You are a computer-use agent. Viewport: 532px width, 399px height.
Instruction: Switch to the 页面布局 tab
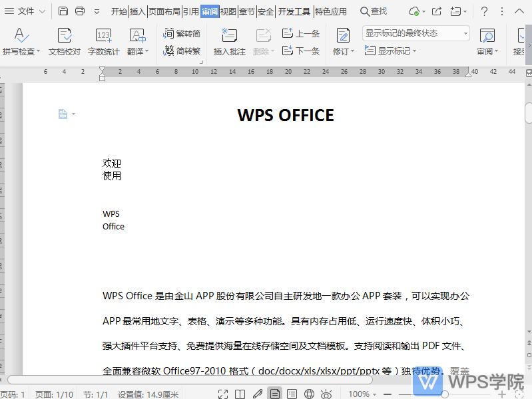pos(164,11)
